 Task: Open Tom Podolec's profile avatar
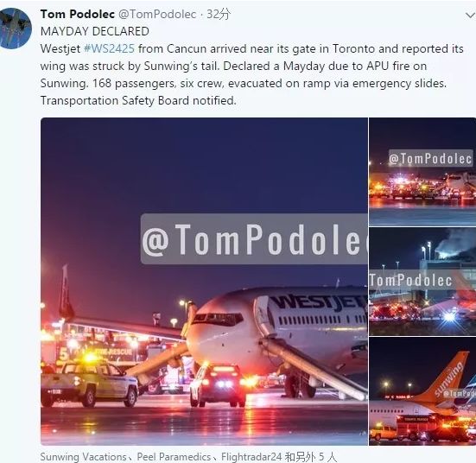15,29
